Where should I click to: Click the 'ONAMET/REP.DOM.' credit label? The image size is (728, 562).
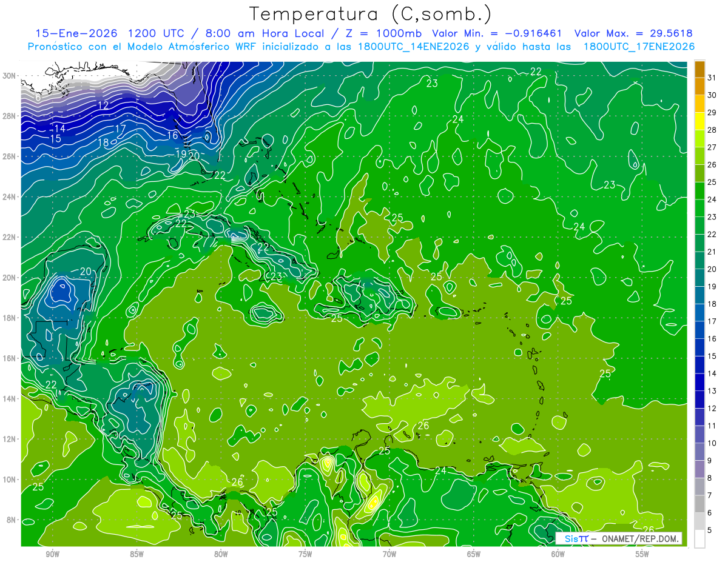(639, 539)
